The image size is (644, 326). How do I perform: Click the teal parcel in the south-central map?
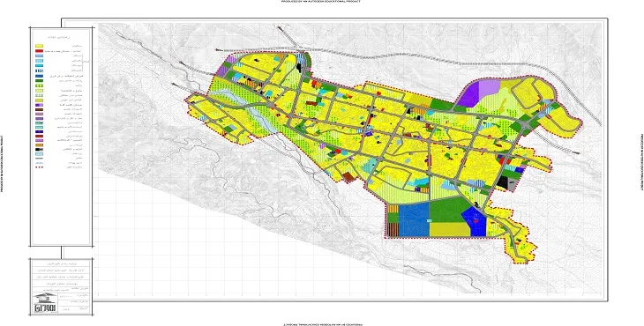point(370,166)
